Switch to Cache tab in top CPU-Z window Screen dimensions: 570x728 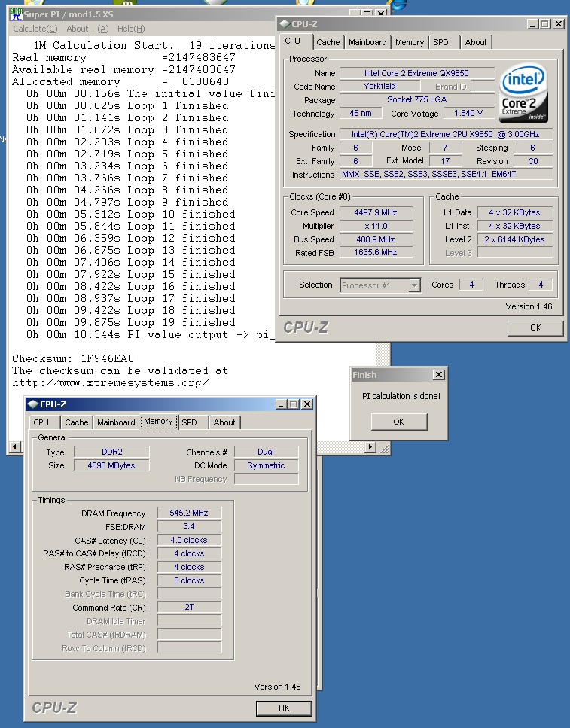328,42
